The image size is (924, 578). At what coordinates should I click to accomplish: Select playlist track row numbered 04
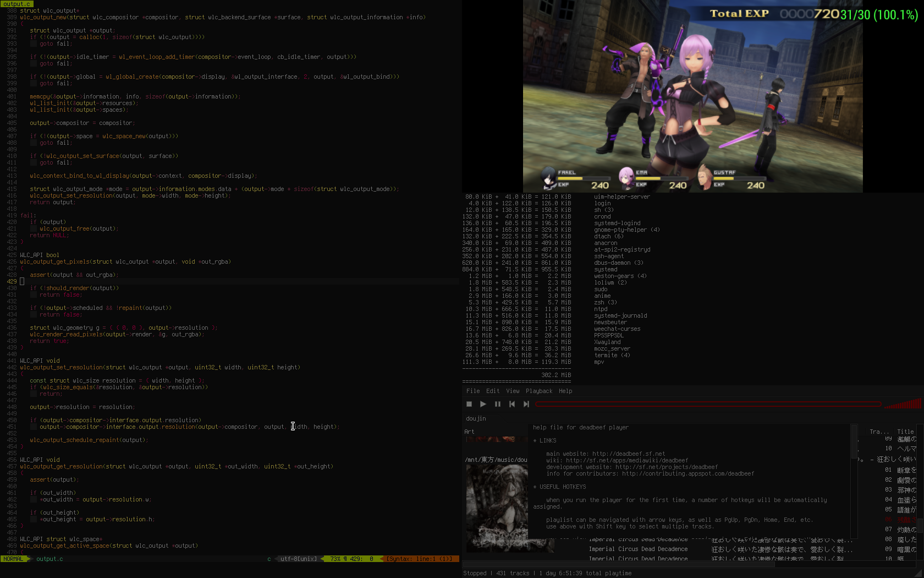pos(900,500)
